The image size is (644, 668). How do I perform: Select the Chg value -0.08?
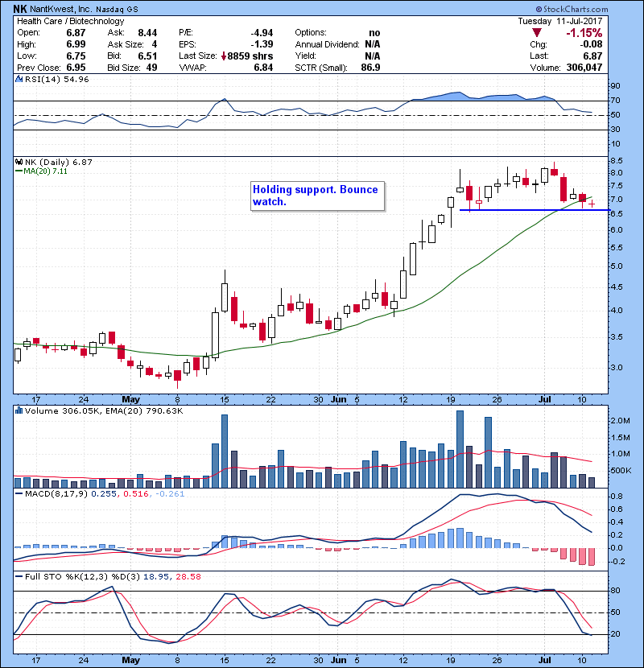pos(591,44)
